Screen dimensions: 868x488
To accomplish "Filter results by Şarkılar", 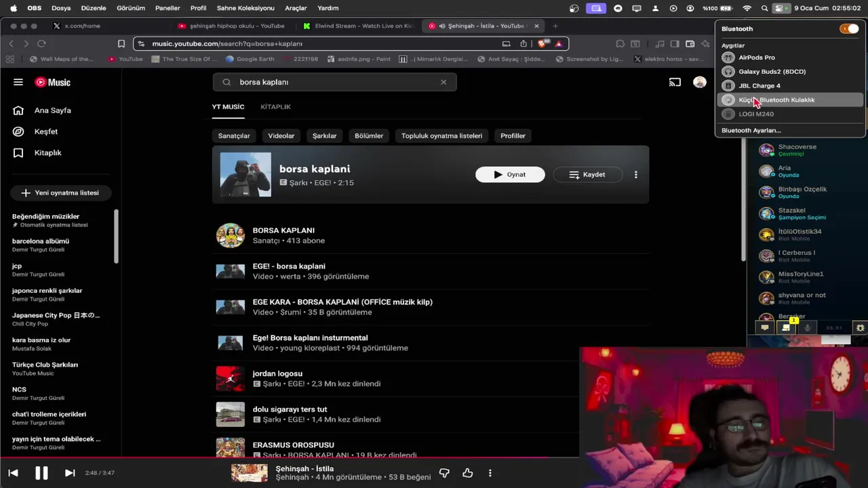I will coord(324,136).
